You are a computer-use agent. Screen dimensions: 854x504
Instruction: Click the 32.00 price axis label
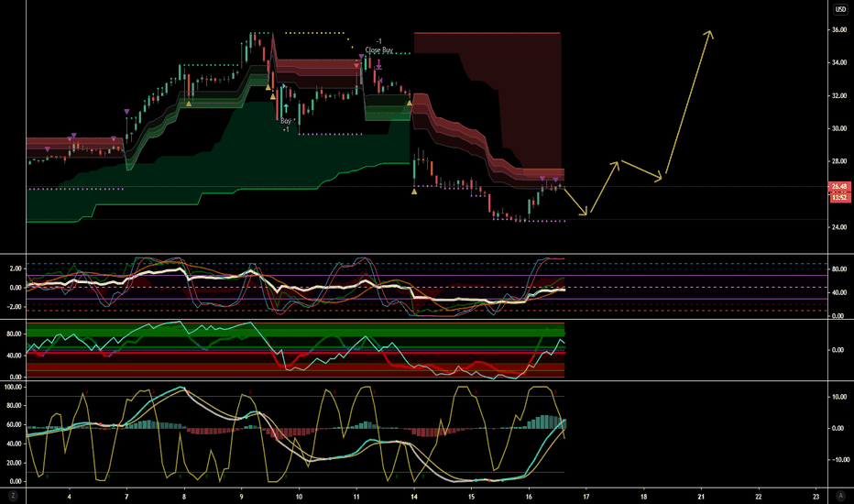point(839,96)
